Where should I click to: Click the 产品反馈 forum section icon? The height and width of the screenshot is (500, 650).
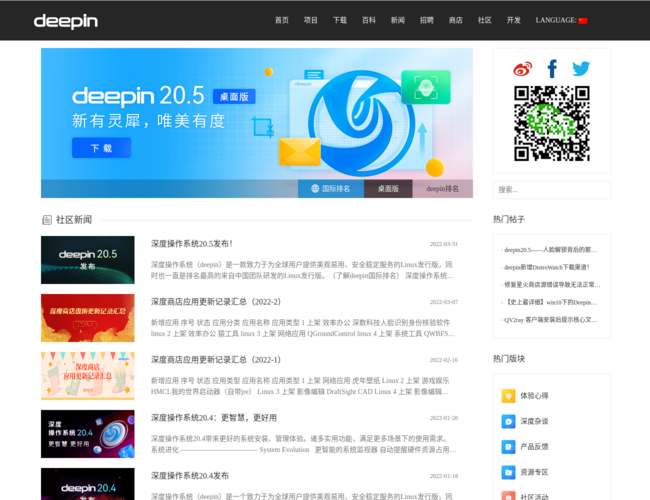(x=508, y=447)
